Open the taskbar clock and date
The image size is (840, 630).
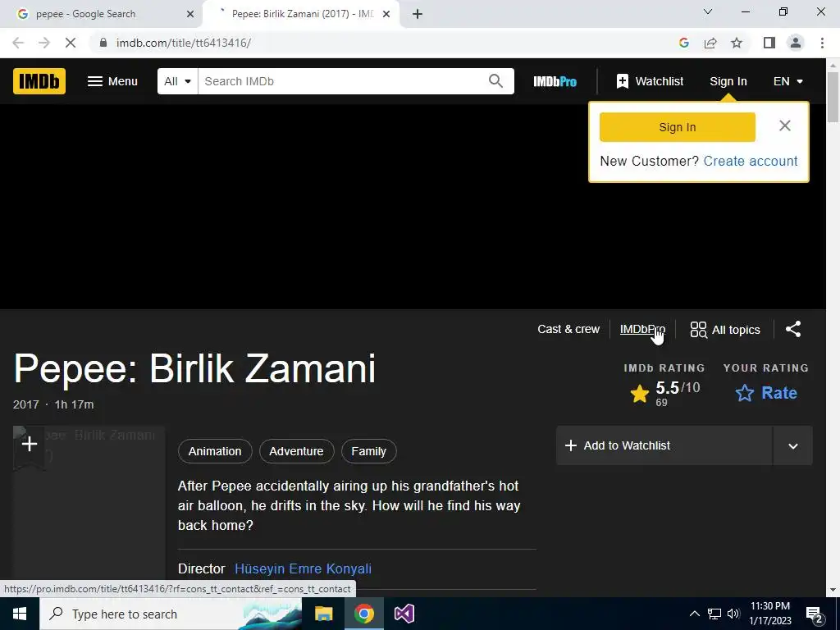pos(770,614)
